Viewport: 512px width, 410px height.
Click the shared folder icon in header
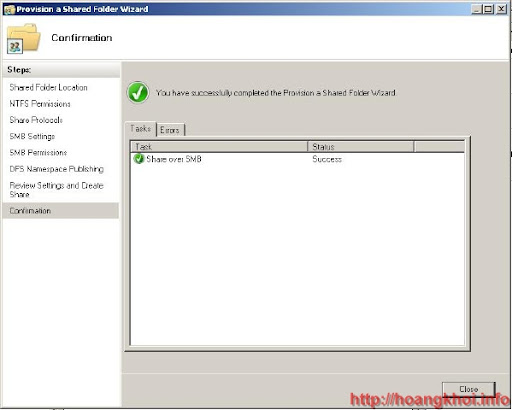23,38
